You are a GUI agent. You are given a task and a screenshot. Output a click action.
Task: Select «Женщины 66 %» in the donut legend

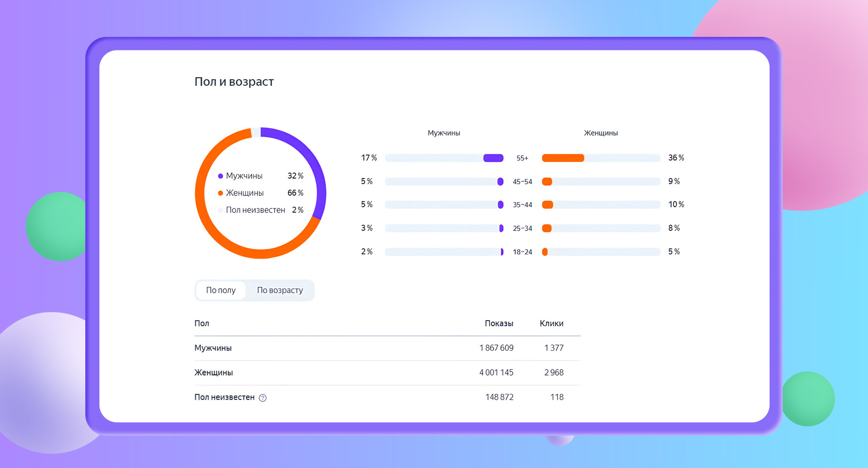(x=260, y=193)
